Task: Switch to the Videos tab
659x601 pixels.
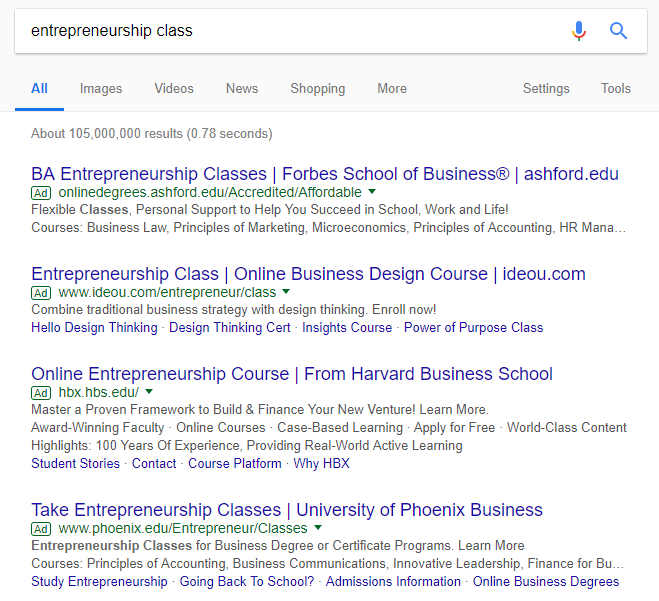Action: 174,89
